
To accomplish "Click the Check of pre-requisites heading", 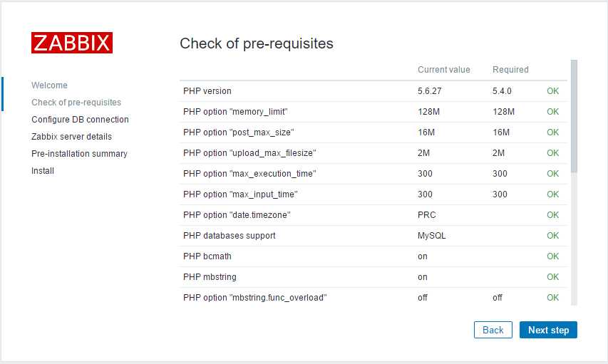I will tap(257, 43).
